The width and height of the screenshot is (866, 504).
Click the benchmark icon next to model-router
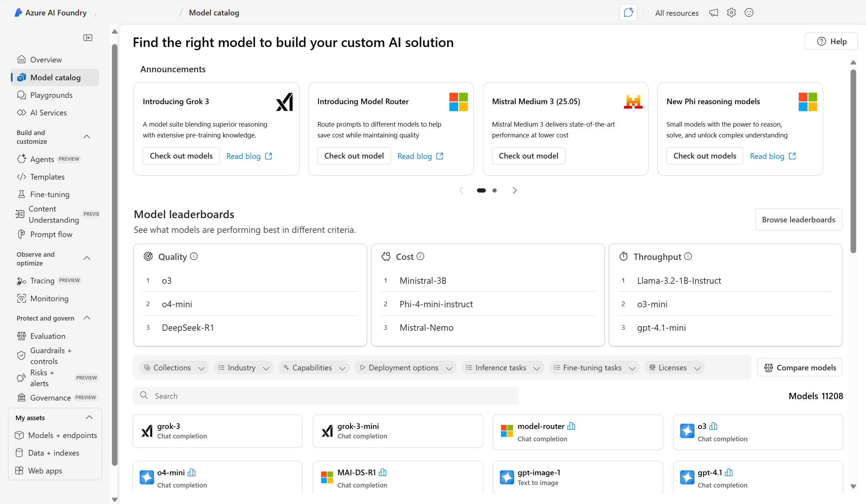click(571, 426)
